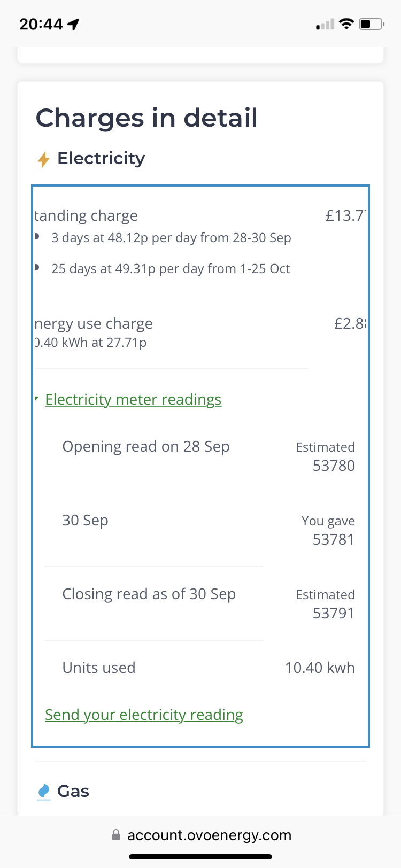Collapse the Electricity meter readings triangle
This screenshot has width=401, height=868.
[x=37, y=399]
